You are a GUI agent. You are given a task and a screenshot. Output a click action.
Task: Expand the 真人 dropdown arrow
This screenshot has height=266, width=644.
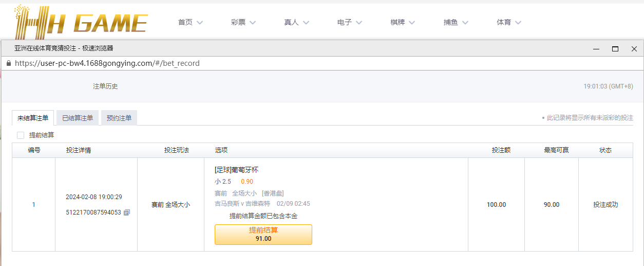click(x=306, y=23)
